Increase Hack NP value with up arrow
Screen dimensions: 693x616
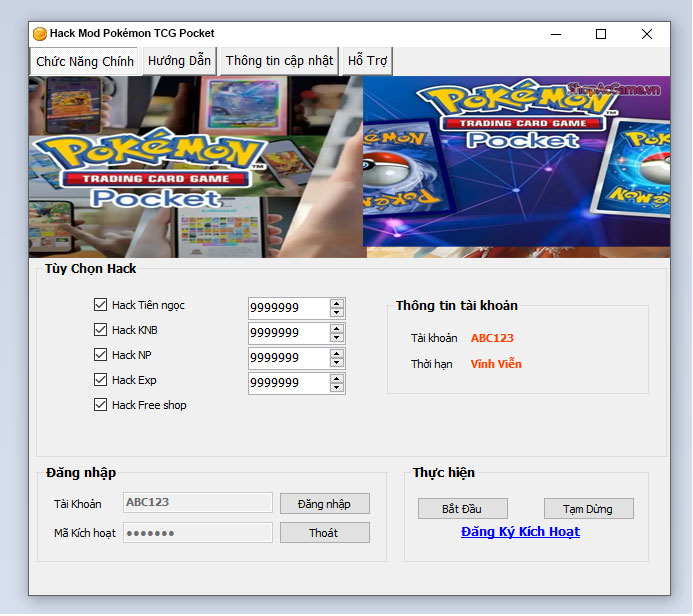point(337,354)
